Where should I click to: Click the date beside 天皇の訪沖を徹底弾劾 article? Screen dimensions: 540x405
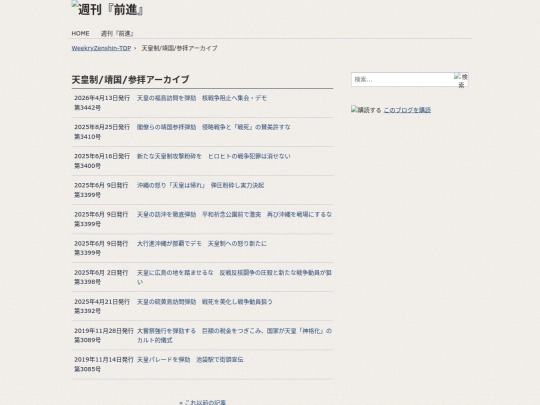[101, 215]
